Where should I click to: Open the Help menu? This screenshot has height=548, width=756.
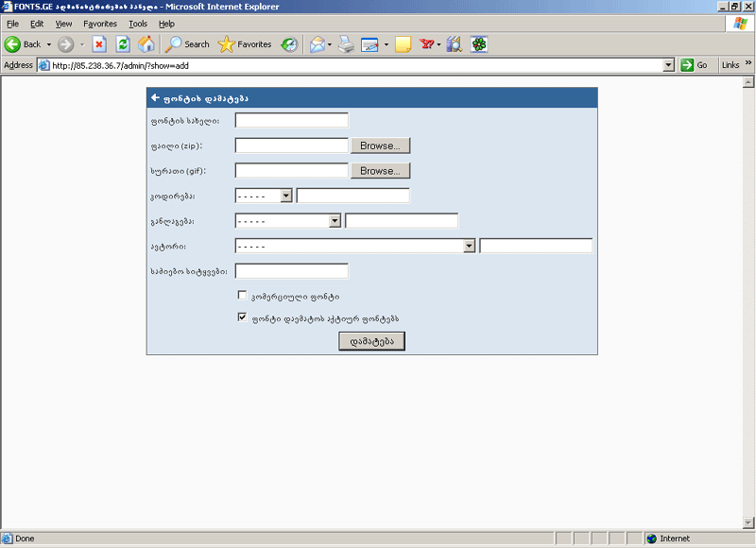coord(166,24)
